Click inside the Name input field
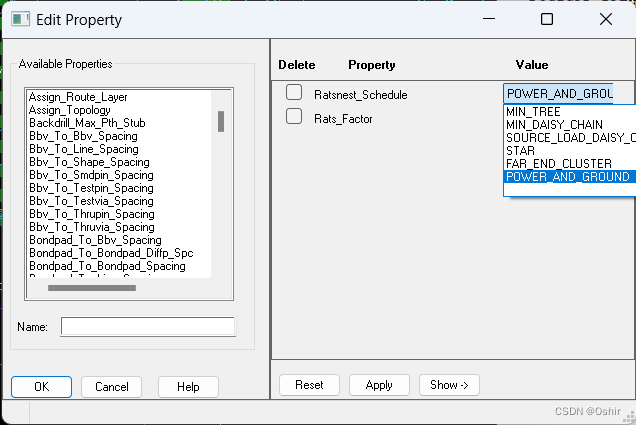 click(148, 327)
